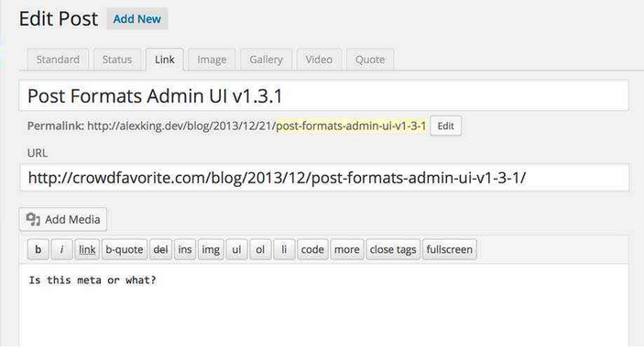Click Add New next to Edit Post
This screenshot has height=351, width=644.
coord(137,19)
